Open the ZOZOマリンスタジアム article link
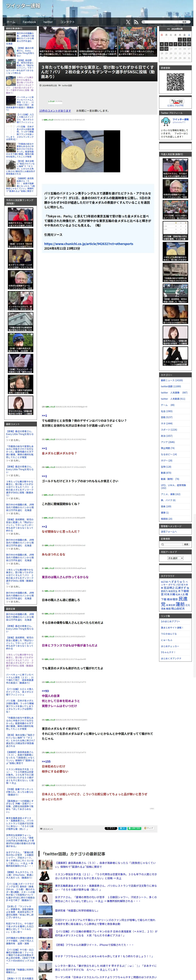The height and width of the screenshot is (980, 196). (105, 922)
